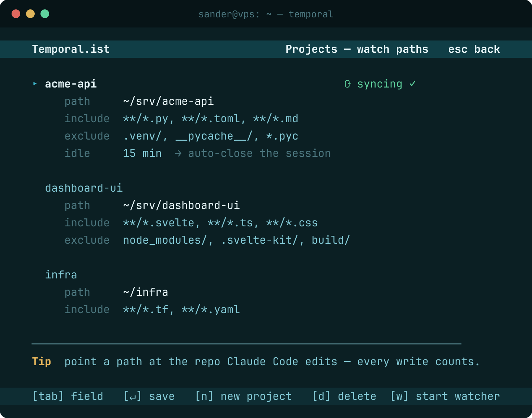Collapse the acme-api selection arrow
This screenshot has width=532, height=418.
[35, 84]
